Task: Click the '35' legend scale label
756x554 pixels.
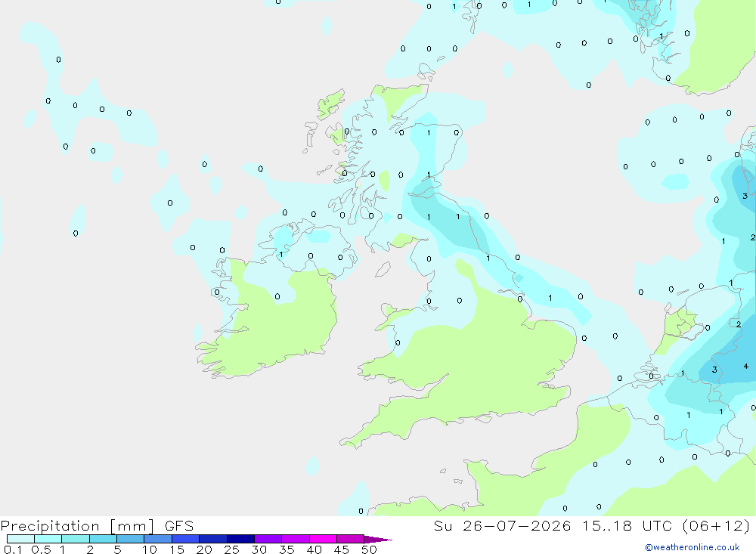Action: point(287,549)
